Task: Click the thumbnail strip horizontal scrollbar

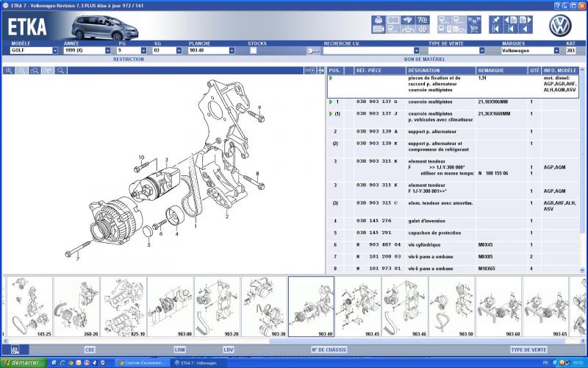Action: pos(417,341)
